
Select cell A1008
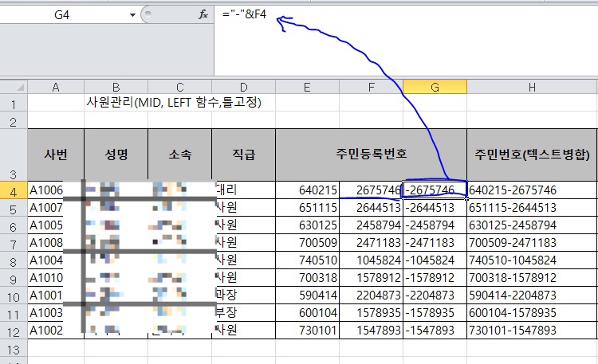[x=56, y=243]
